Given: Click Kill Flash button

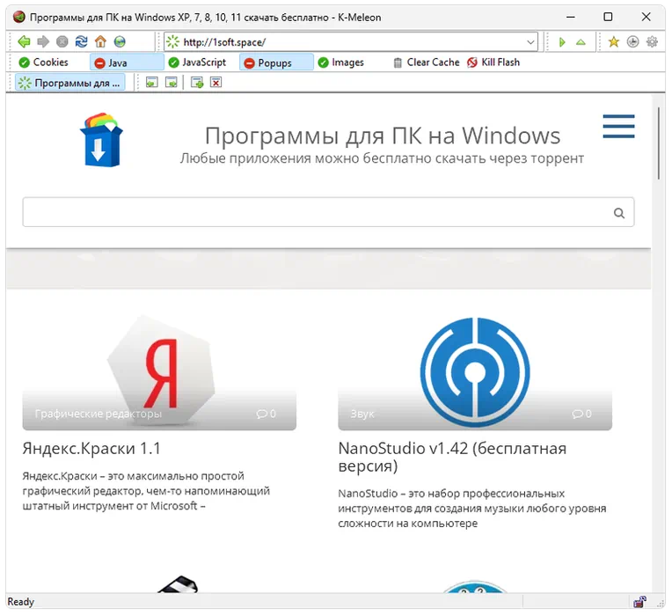Looking at the screenshot, I should (493, 62).
